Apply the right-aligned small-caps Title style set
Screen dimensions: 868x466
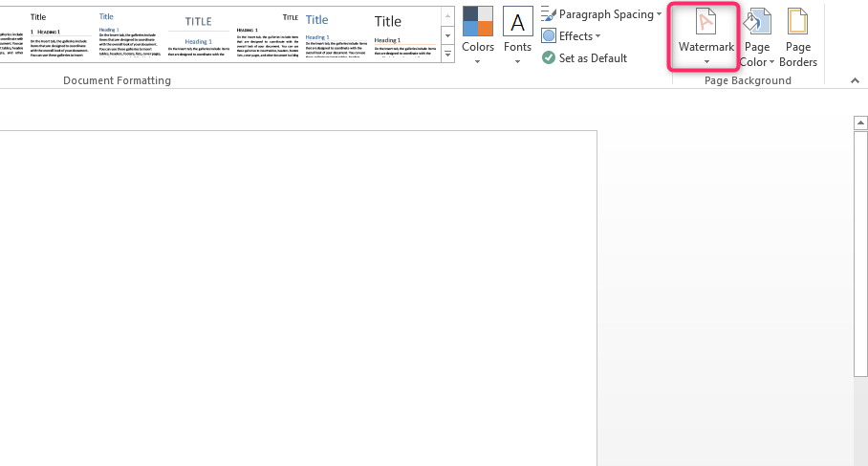pos(268,34)
